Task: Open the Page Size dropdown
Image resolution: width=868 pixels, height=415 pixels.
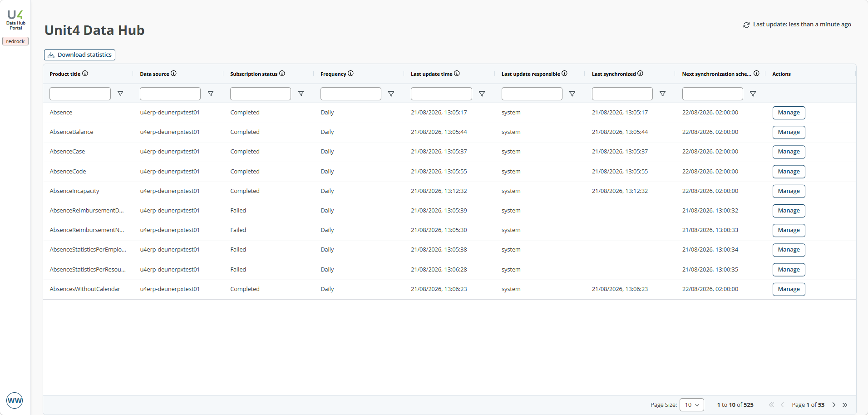Action: point(692,405)
